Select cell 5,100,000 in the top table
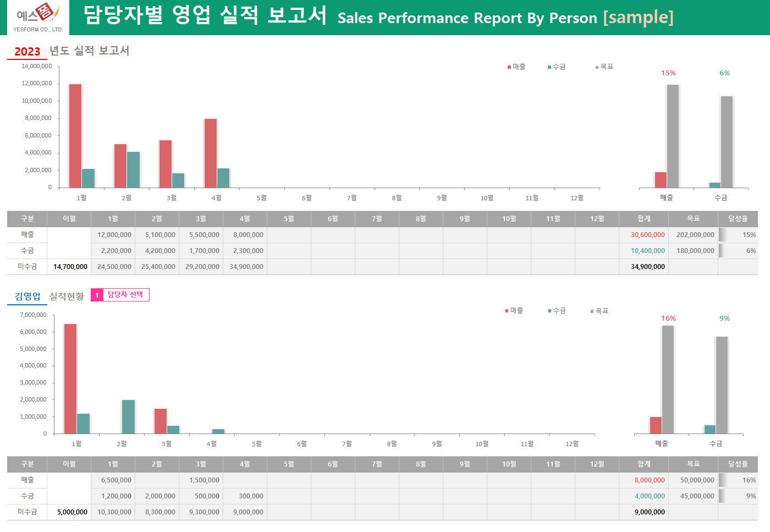Image resolution: width=770 pixels, height=532 pixels. (157, 235)
